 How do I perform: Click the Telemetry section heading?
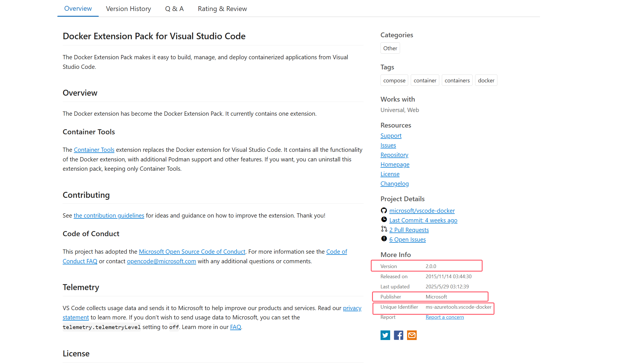[81, 287]
